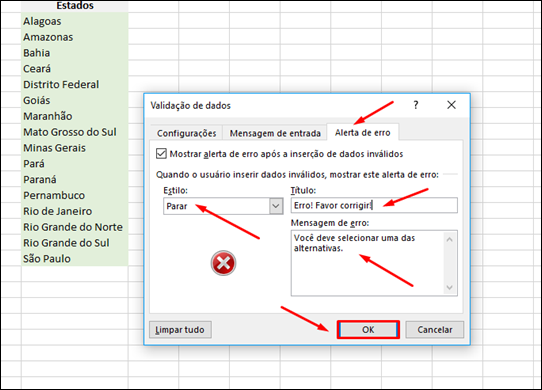Viewport: 542px width, 390px height.
Task: Select the Maranhão cell
Action: click(75, 116)
